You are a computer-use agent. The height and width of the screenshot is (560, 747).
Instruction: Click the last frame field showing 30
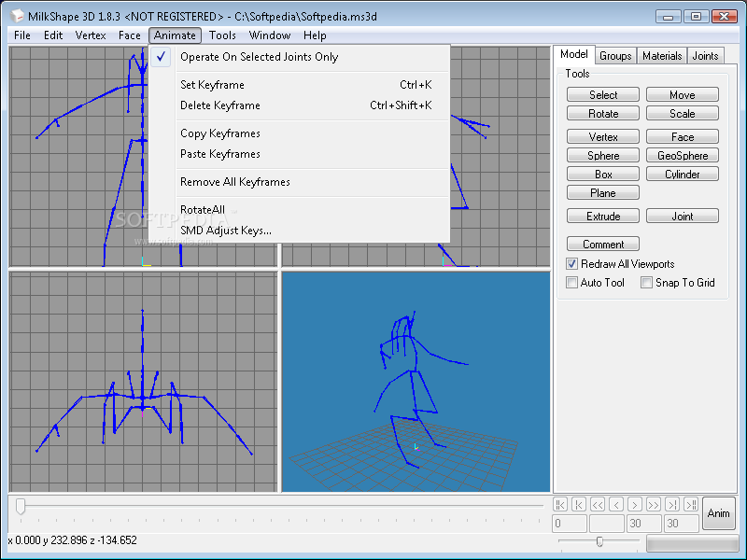[x=682, y=524]
